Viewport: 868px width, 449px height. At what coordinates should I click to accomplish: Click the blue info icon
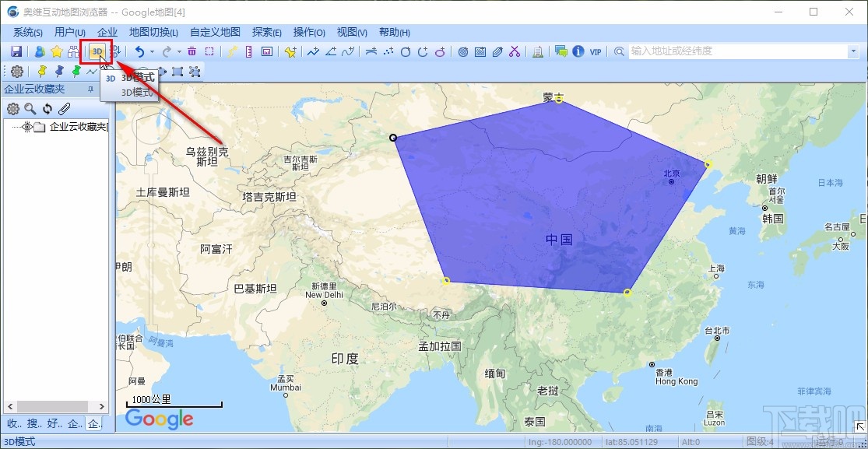pyautogui.click(x=578, y=51)
